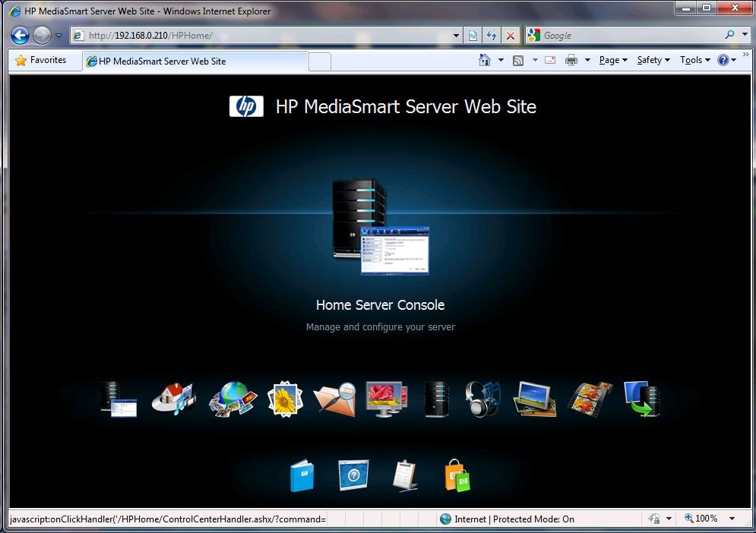
Task: Click the HP logo in the page header
Action: coord(246,106)
